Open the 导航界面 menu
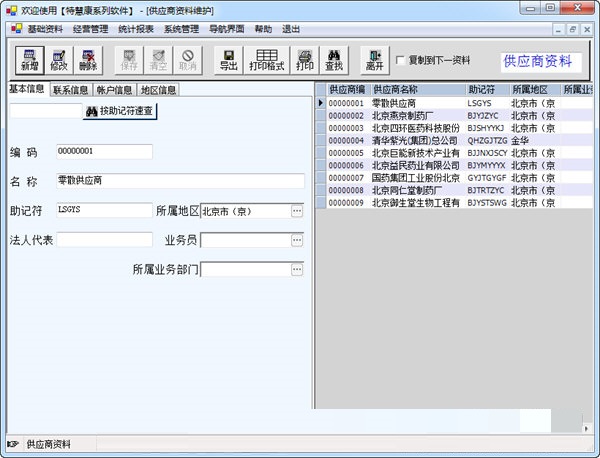Viewport: 600px width, 458px height. pos(227,29)
